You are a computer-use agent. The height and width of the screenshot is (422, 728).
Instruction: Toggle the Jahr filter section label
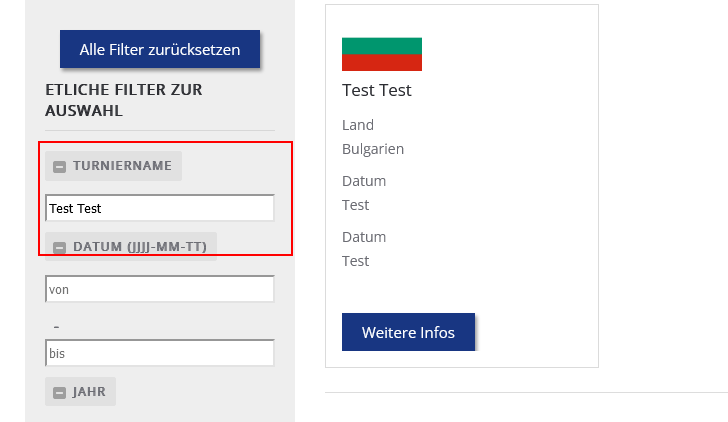(89, 393)
